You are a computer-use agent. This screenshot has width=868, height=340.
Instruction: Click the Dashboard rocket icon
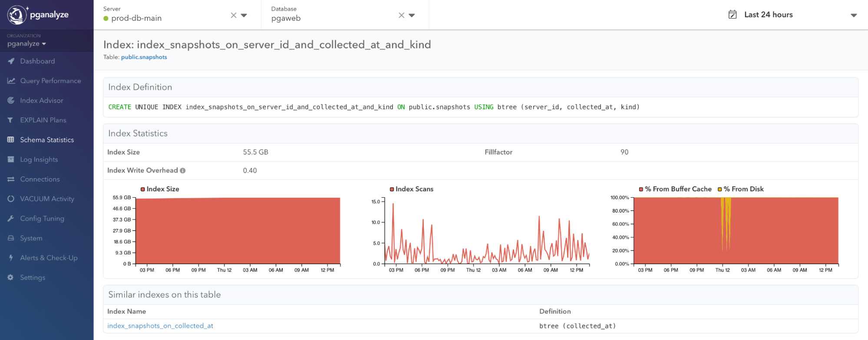tap(11, 61)
